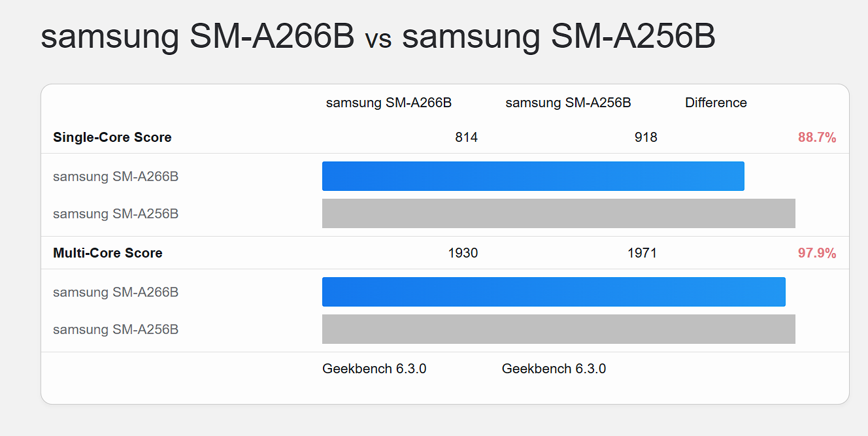This screenshot has height=436, width=868.
Task: Click the page title comparing SM-A266B vs SM-A256B
Action: click(378, 38)
